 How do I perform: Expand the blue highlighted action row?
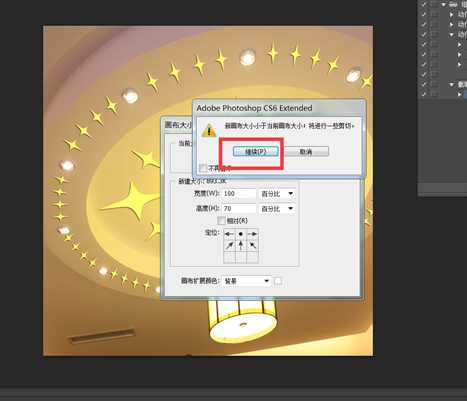[x=460, y=95]
